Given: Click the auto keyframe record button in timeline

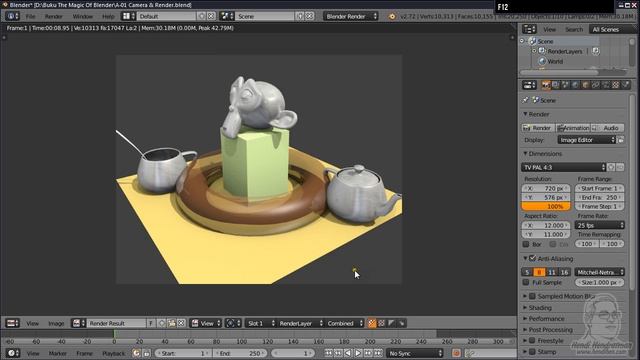Looking at the screenshot, I should coord(456,353).
